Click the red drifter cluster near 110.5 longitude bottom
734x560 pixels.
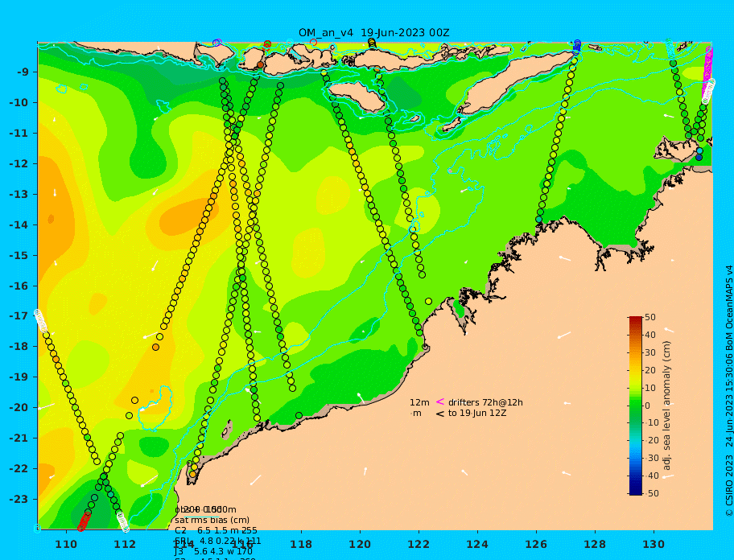pos(85,521)
